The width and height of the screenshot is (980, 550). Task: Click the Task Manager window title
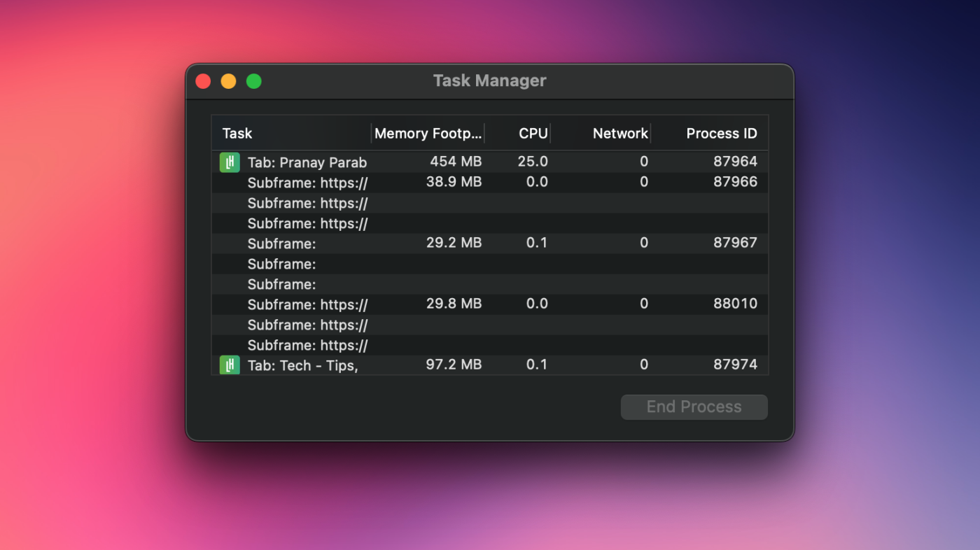point(489,81)
